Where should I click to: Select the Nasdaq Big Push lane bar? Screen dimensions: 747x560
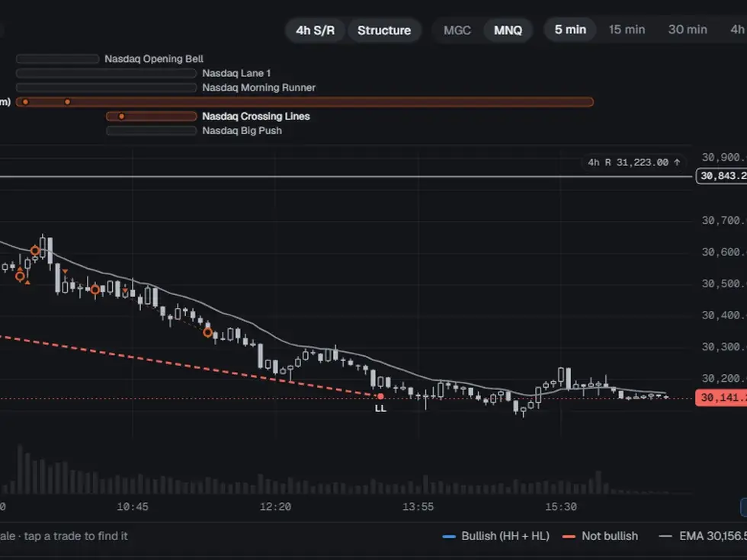tap(152, 130)
